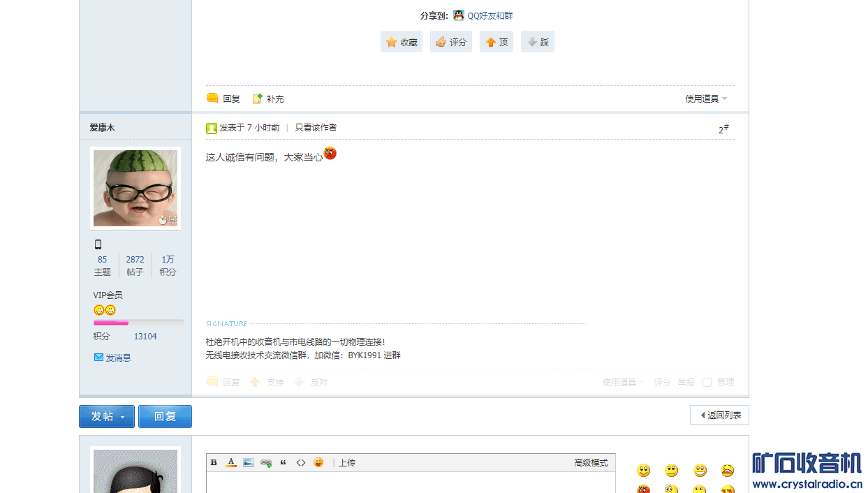
Task: Click the mobile phone icon under avatar
Action: click(98, 244)
